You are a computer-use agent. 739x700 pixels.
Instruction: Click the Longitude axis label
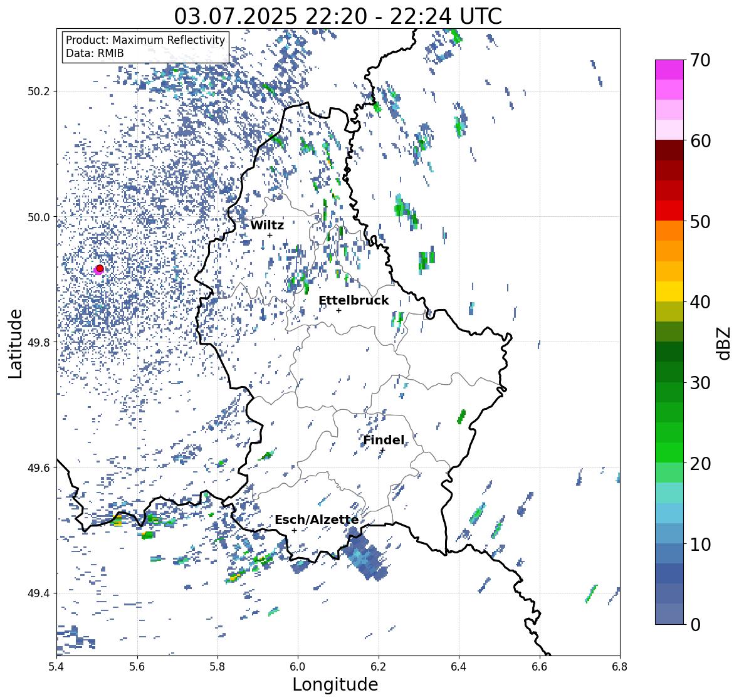335,684
